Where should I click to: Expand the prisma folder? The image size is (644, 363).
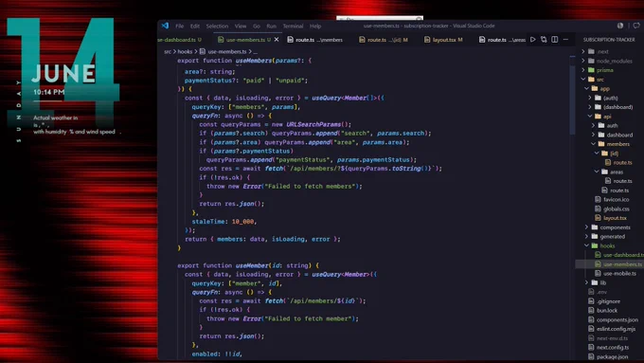click(x=583, y=70)
